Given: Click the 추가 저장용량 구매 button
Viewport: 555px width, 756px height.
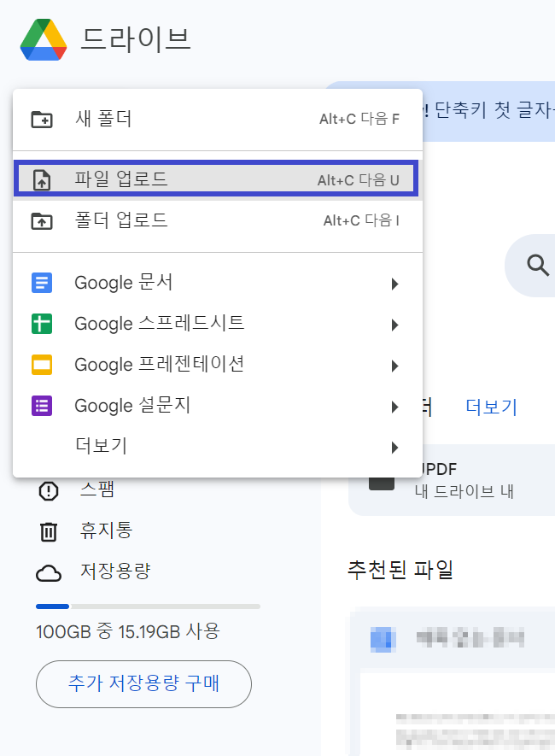Looking at the screenshot, I should 143,684.
